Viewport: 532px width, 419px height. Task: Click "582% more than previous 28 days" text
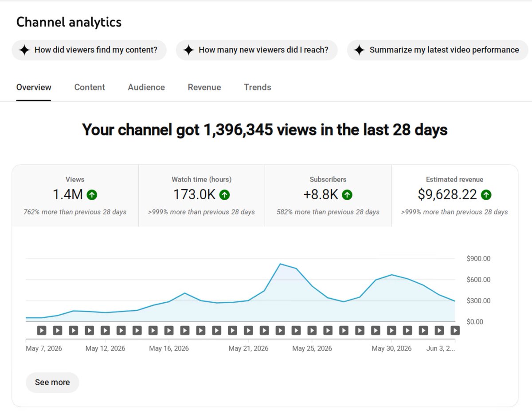coord(328,212)
